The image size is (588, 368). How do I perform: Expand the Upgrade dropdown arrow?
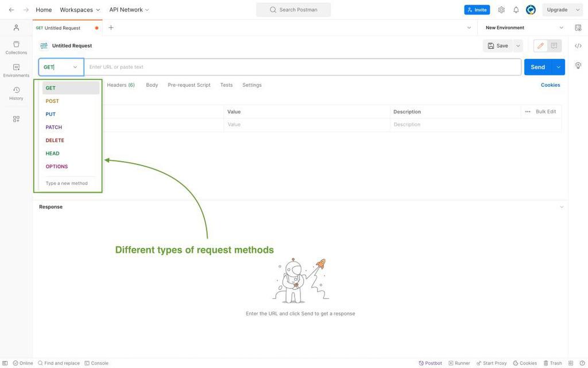click(578, 10)
